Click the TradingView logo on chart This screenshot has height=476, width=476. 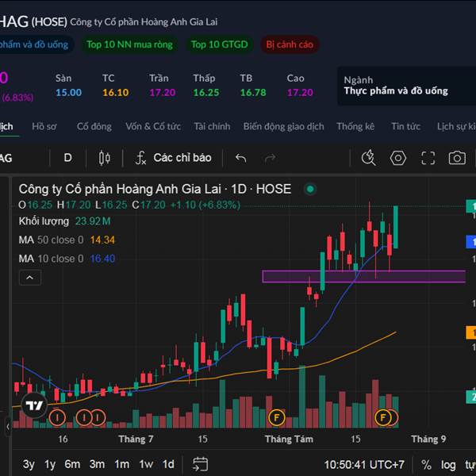click(34, 405)
